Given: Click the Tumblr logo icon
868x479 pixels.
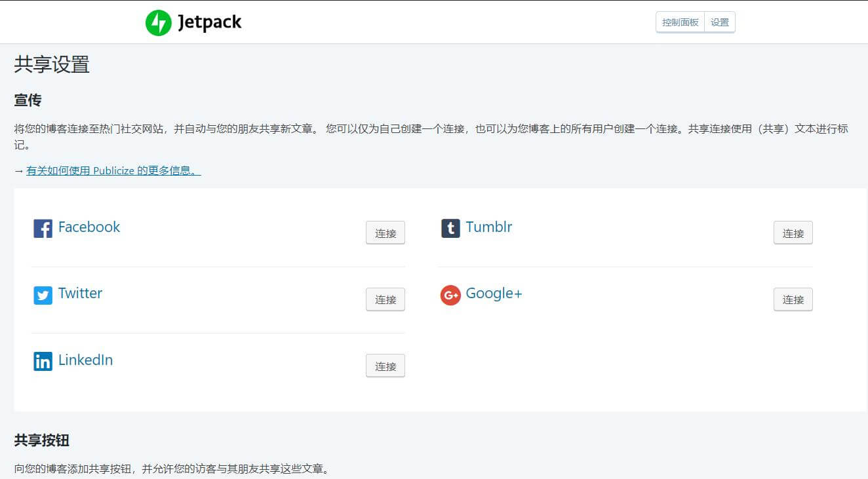Looking at the screenshot, I should 450,229.
